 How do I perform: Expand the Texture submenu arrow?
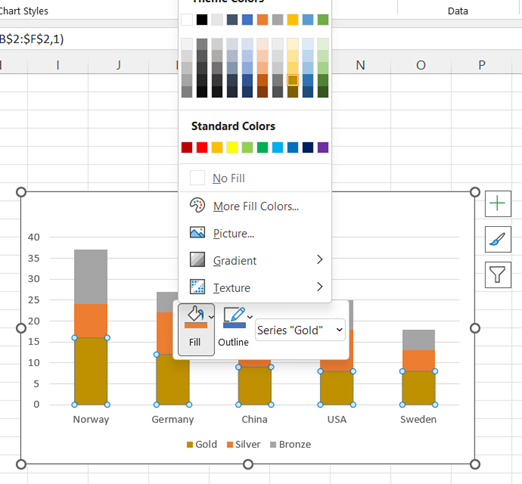coord(320,286)
